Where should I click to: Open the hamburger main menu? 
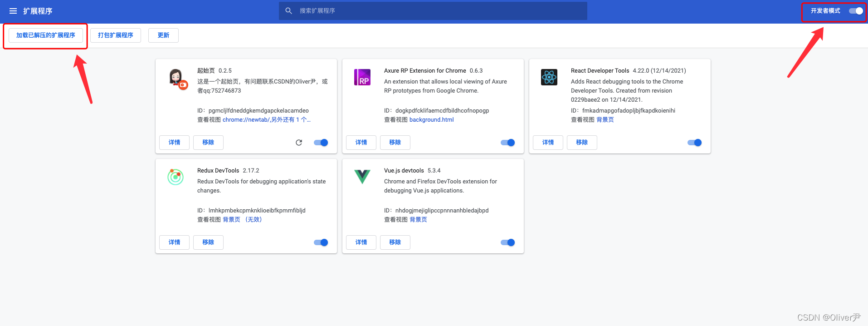point(13,11)
